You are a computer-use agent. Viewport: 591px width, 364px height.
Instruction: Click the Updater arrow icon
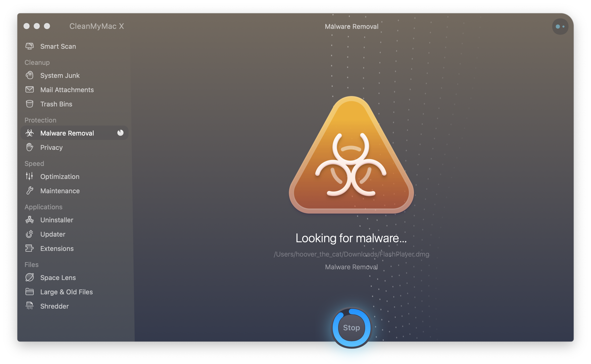click(x=30, y=234)
